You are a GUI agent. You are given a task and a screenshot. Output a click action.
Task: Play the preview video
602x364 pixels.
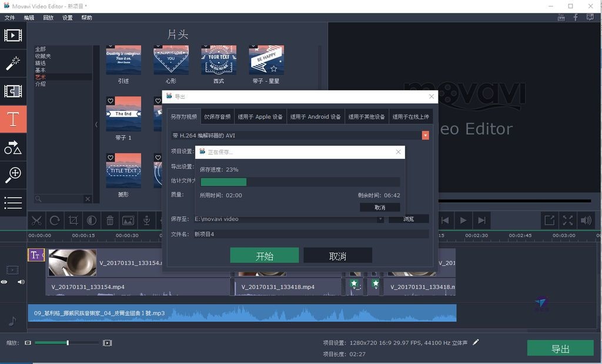point(463,220)
